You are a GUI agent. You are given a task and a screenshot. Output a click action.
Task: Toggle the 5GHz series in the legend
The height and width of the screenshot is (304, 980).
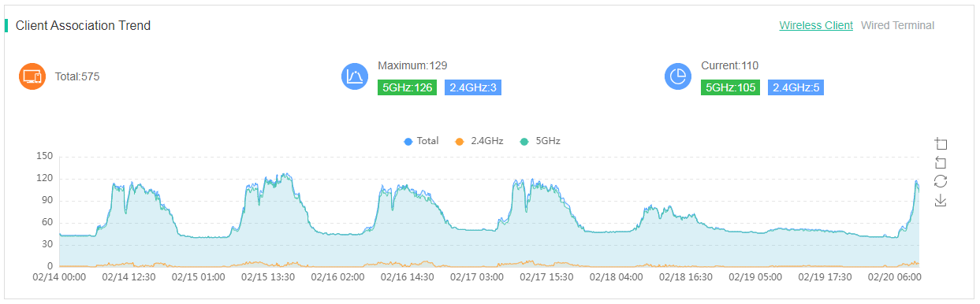tap(540, 141)
